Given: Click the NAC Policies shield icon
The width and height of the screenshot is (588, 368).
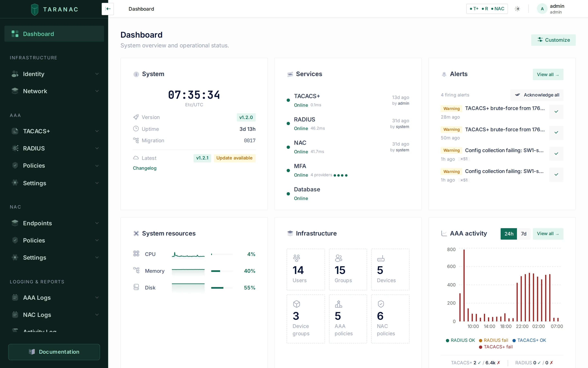Looking at the screenshot, I should pyautogui.click(x=15, y=240).
